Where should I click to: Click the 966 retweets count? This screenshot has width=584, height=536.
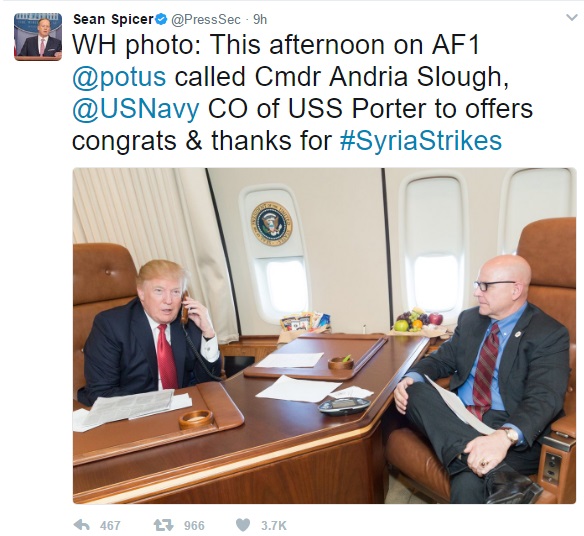click(x=194, y=526)
